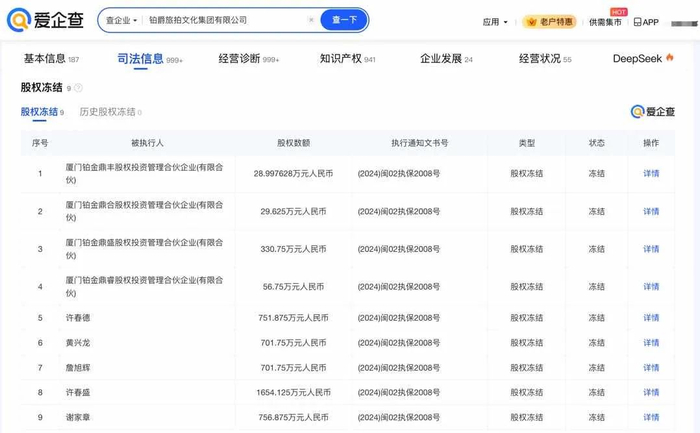Open the 查企业 search type dropdown
700x433 pixels.
pyautogui.click(x=121, y=21)
